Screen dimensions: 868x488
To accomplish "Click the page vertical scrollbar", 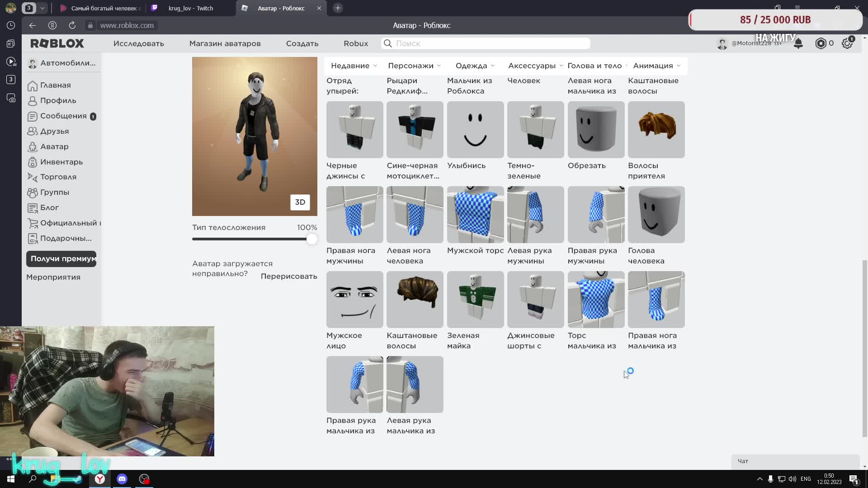I will [864, 348].
